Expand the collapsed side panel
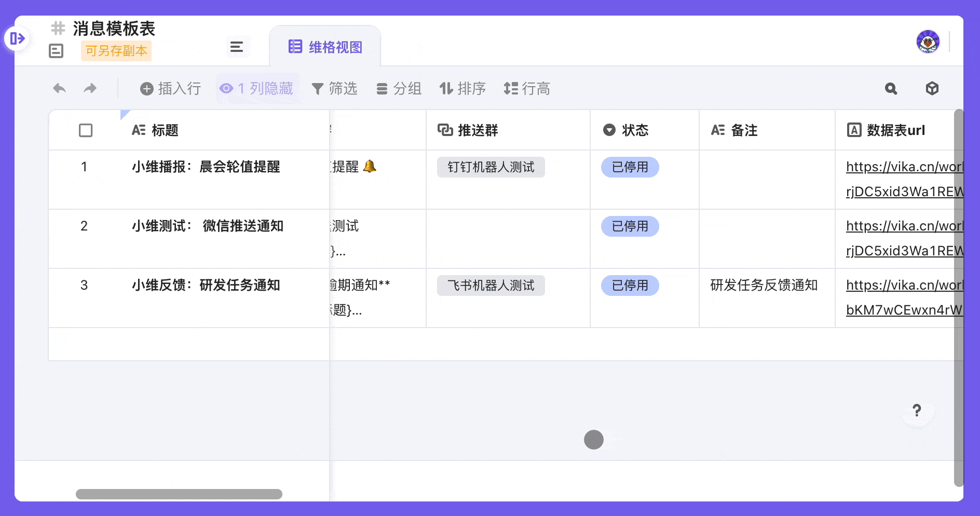The height and width of the screenshot is (516, 980). tap(17, 38)
